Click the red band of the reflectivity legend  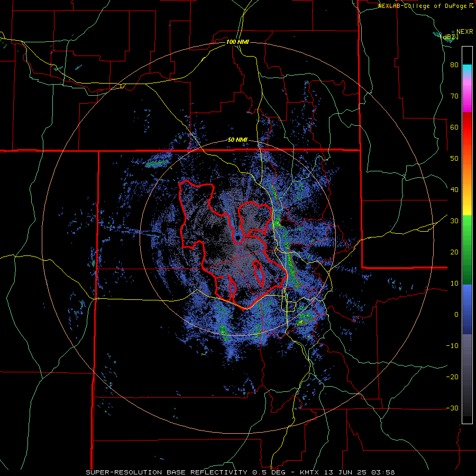[x=467, y=128]
